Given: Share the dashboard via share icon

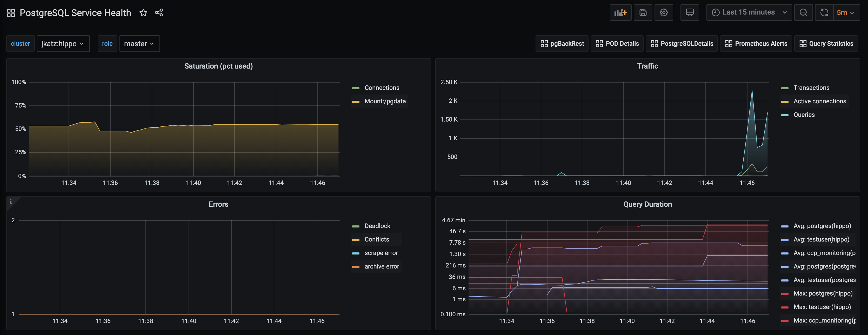Looking at the screenshot, I should (159, 13).
